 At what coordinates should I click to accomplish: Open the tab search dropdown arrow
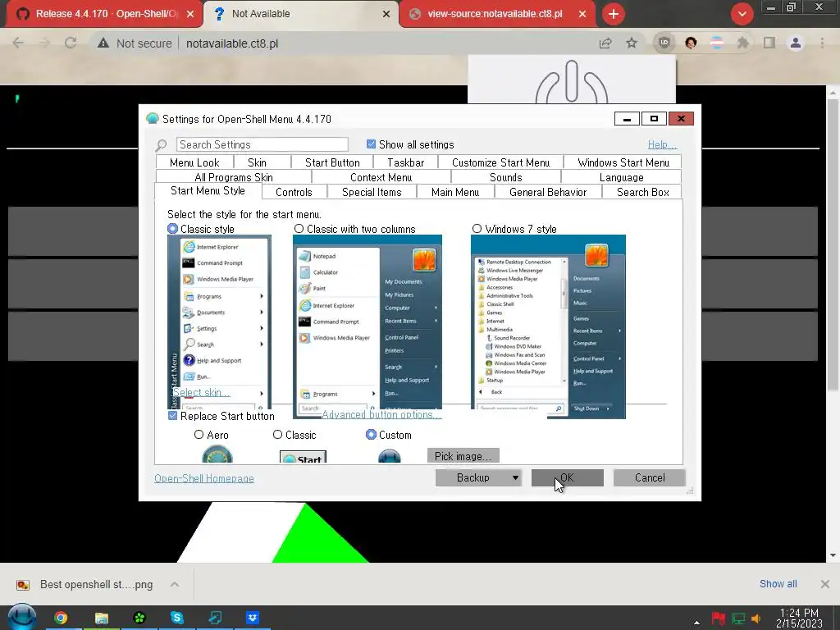point(742,14)
